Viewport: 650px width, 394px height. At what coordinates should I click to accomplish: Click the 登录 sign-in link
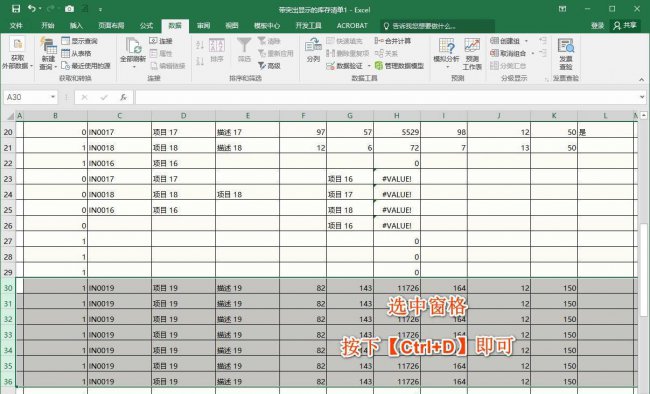tap(597, 26)
